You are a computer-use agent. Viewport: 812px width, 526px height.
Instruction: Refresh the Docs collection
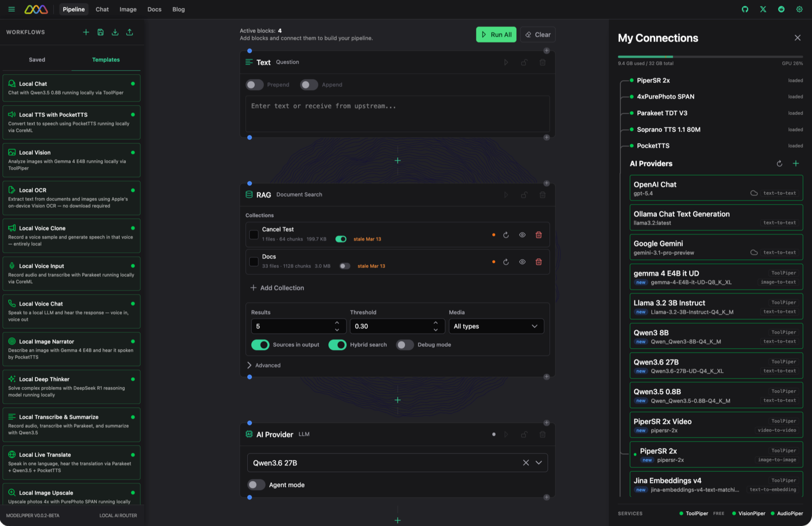click(506, 262)
